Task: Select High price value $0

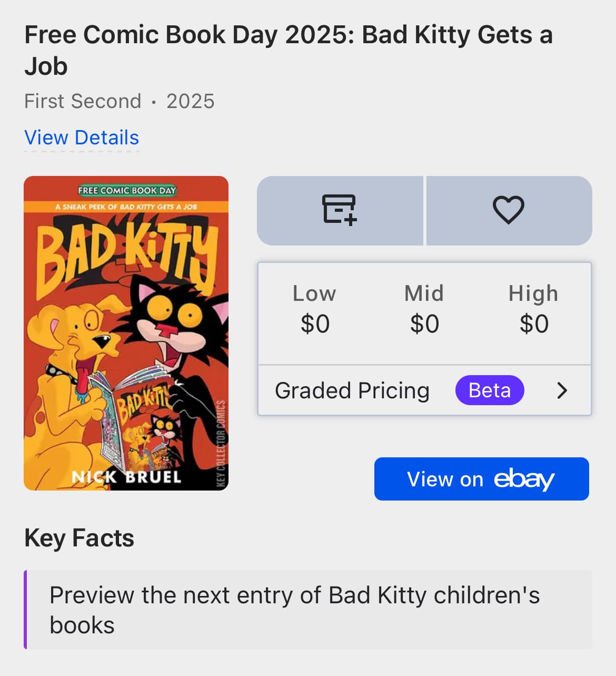Action: click(x=534, y=324)
